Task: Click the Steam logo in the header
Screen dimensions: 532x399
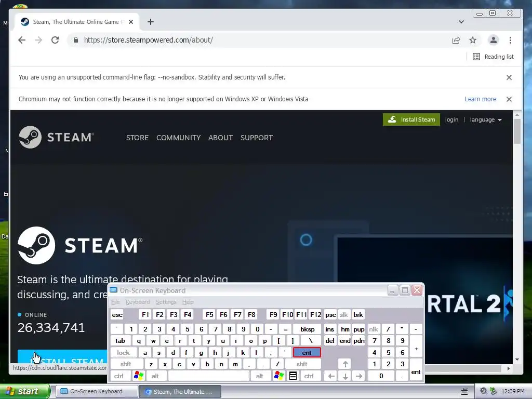Action: click(56, 137)
